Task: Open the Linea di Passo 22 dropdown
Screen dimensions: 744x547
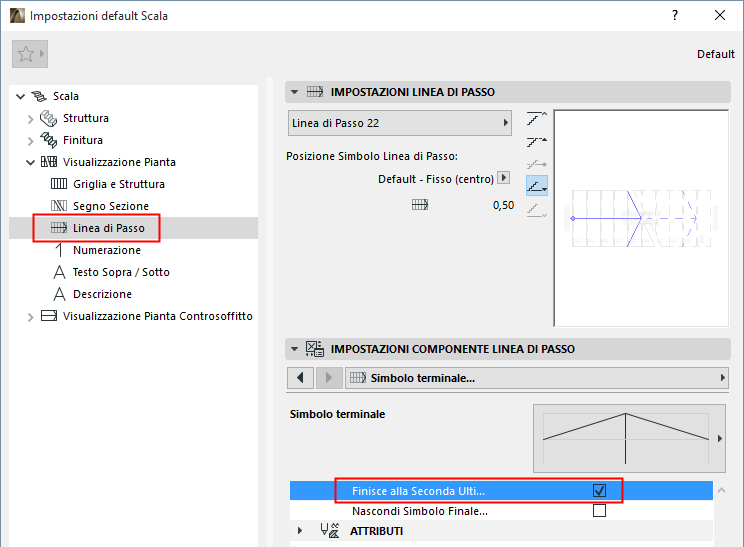Action: 400,123
